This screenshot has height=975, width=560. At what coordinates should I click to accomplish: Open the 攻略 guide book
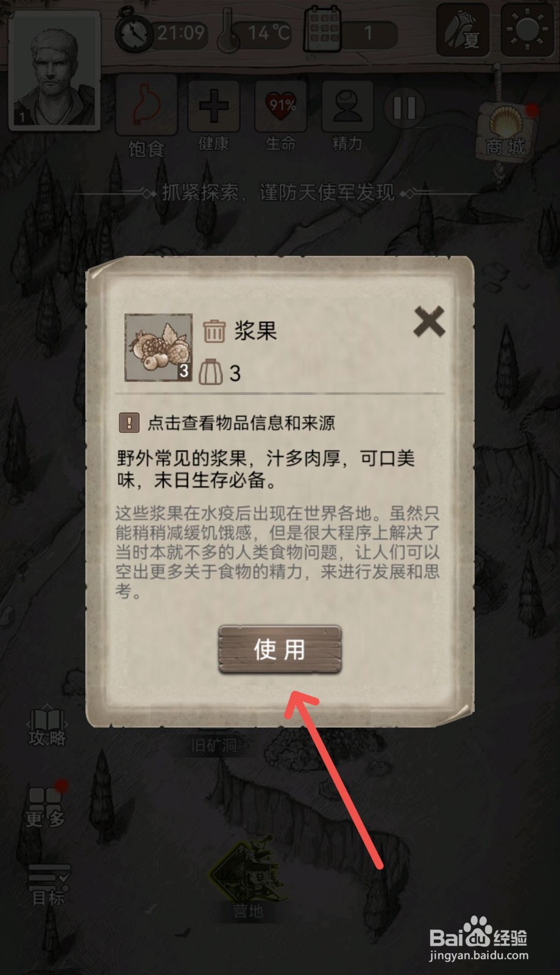pos(47,726)
